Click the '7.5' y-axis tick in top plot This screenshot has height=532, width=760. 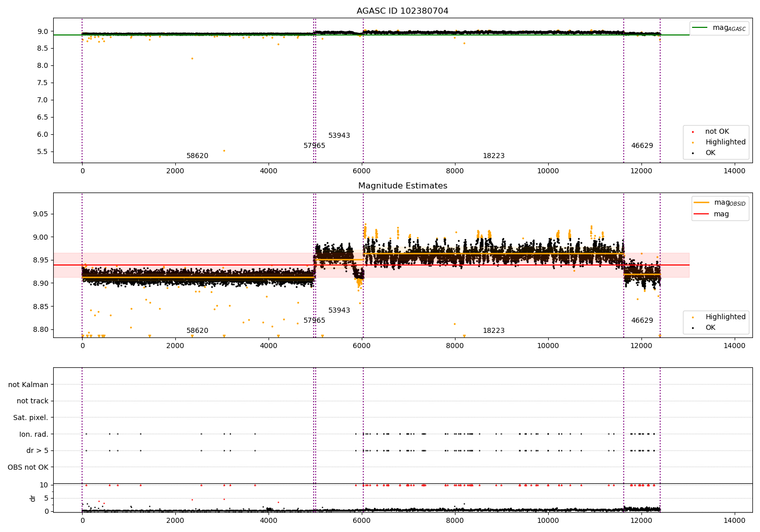pos(43,83)
